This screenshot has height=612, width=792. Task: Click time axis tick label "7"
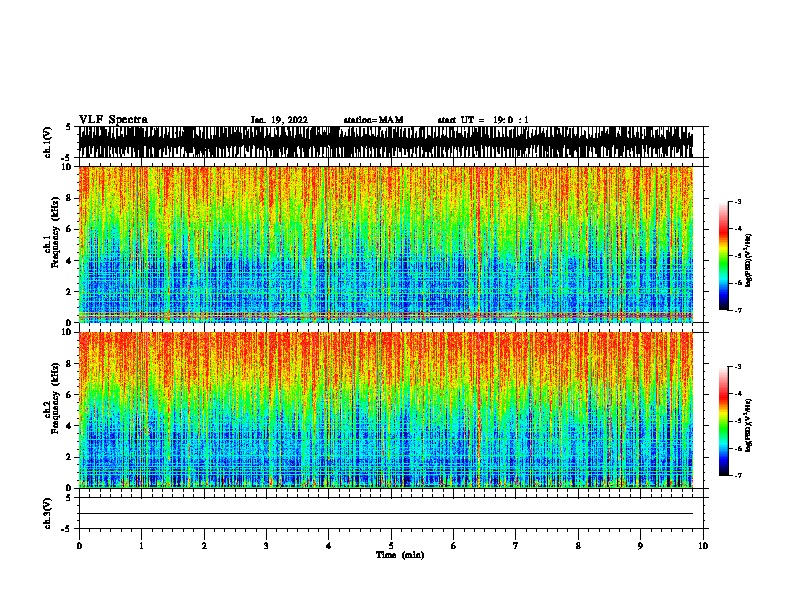[x=516, y=546]
